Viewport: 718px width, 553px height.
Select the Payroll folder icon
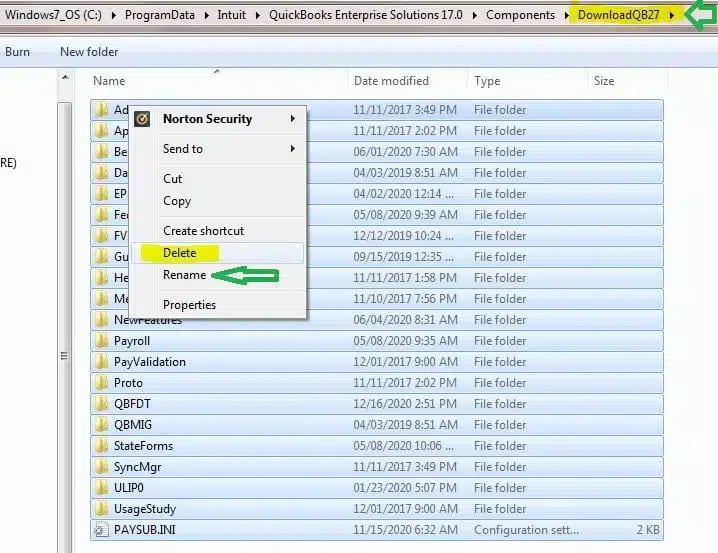tap(101, 341)
